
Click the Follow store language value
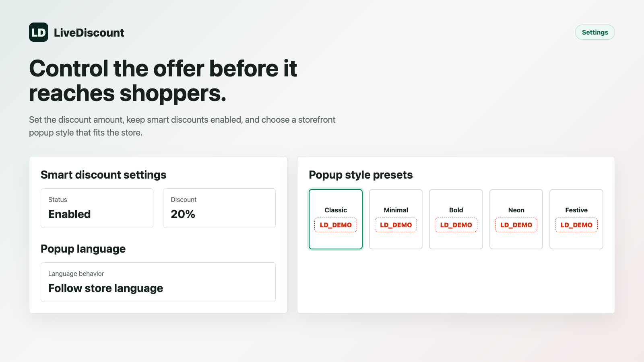point(105,288)
